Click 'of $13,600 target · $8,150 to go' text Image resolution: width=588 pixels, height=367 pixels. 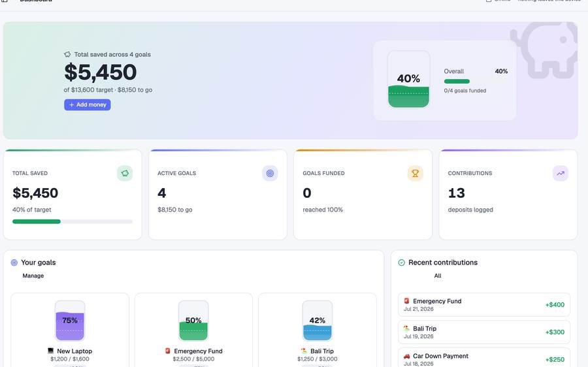pyautogui.click(x=108, y=90)
